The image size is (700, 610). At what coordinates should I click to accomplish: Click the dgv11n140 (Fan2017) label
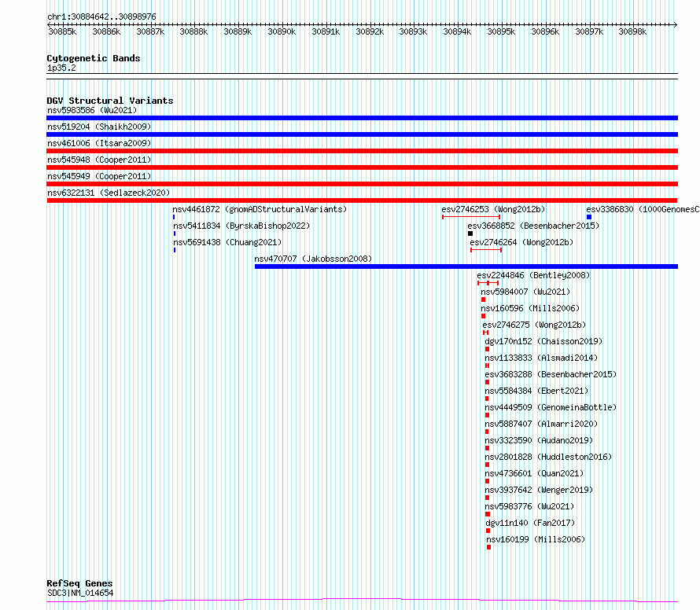[x=530, y=523]
